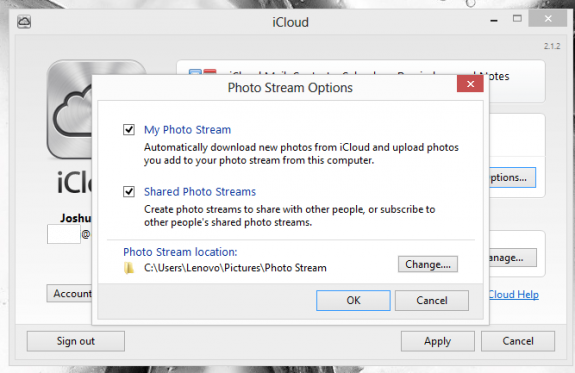Confirm Photo Stream Options with OK

tap(353, 300)
